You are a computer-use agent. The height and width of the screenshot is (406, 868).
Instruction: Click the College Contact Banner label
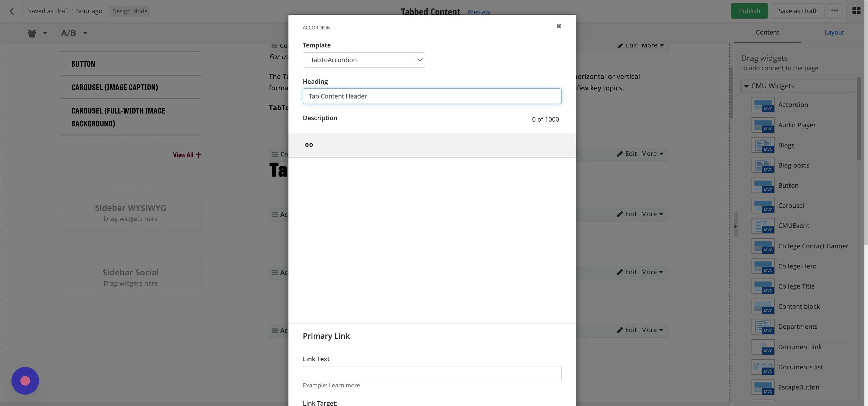point(813,246)
